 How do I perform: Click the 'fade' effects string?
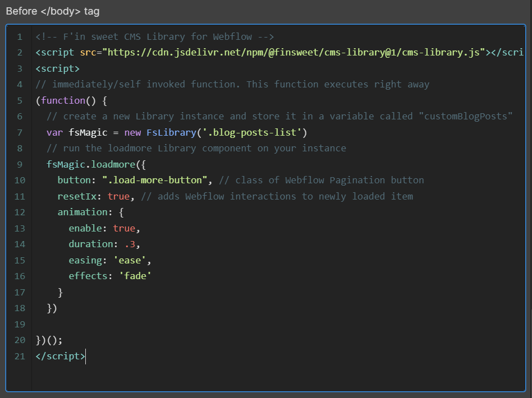coord(135,275)
